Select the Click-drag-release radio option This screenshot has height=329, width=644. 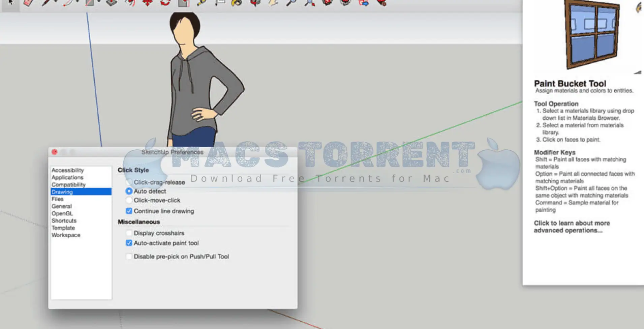[129, 182]
